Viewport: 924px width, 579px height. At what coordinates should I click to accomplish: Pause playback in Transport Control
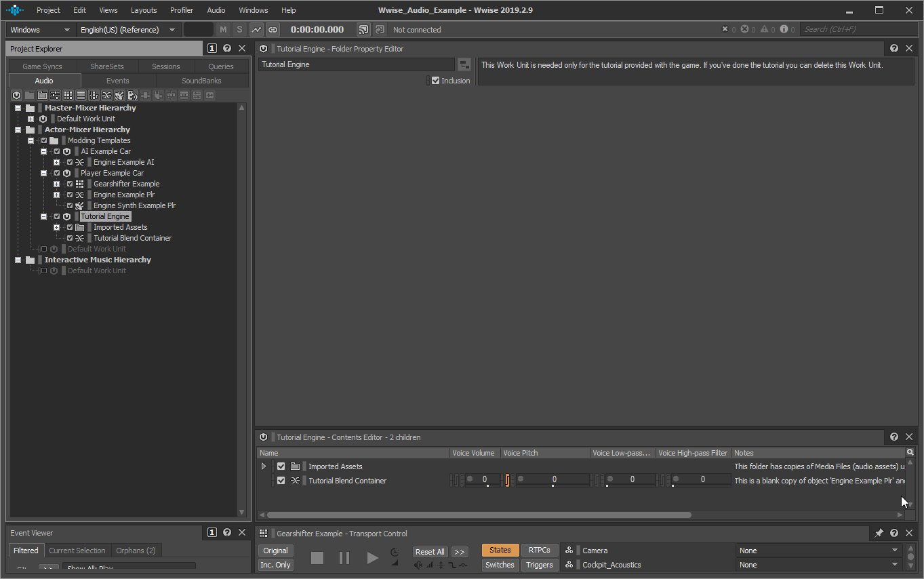[344, 557]
